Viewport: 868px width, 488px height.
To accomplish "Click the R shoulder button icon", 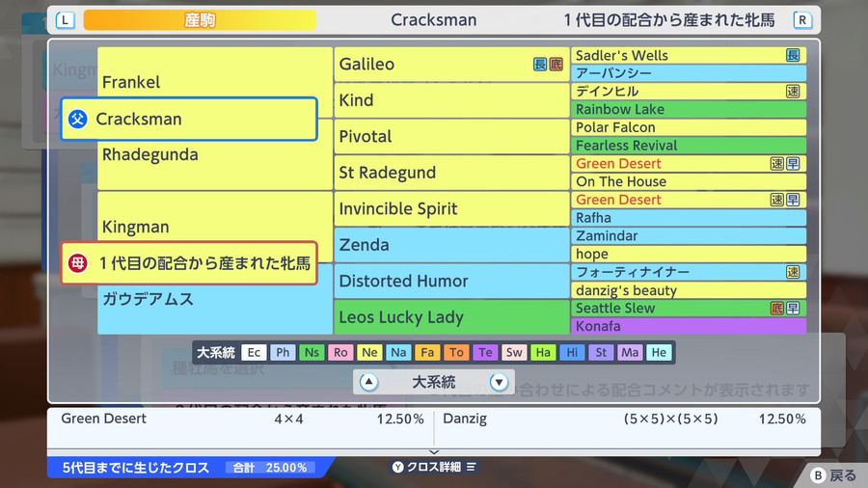I will (x=802, y=20).
